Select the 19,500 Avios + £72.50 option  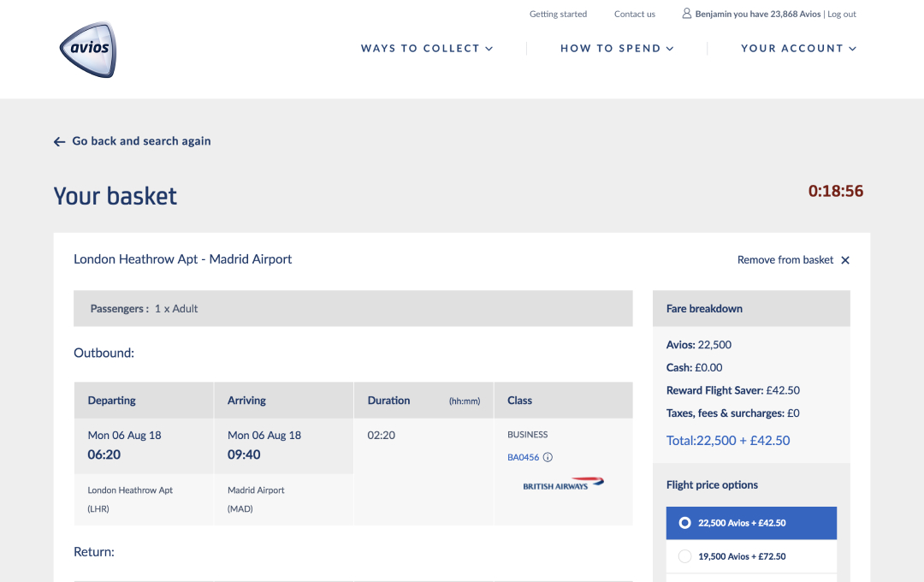(x=684, y=556)
